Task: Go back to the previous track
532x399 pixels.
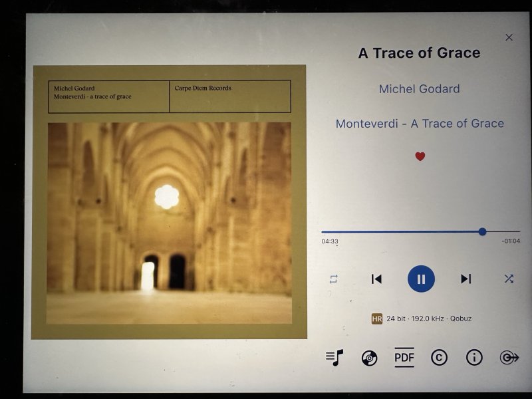Action: click(376, 279)
